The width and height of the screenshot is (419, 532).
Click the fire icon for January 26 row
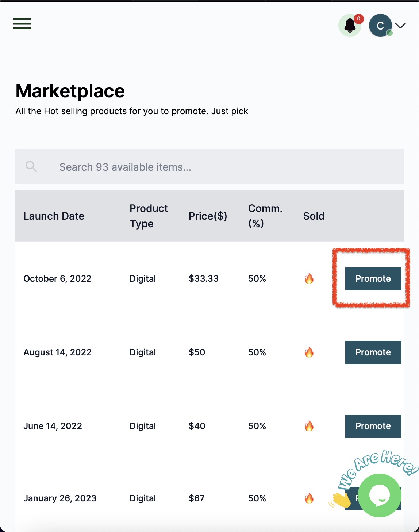tap(309, 498)
